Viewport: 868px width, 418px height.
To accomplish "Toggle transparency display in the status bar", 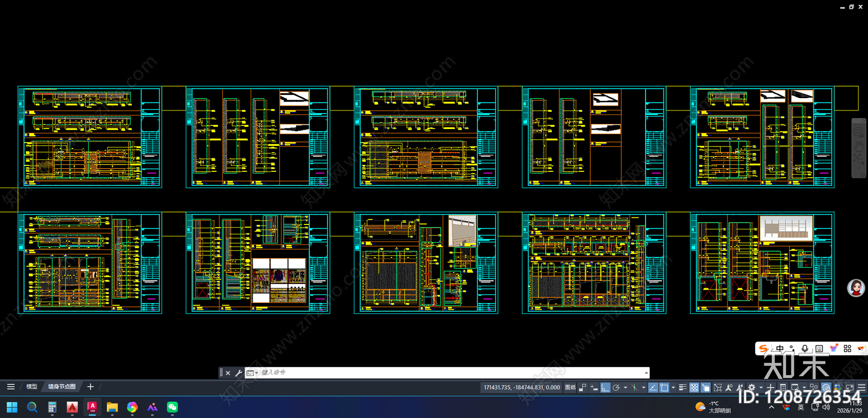I will 694,388.
